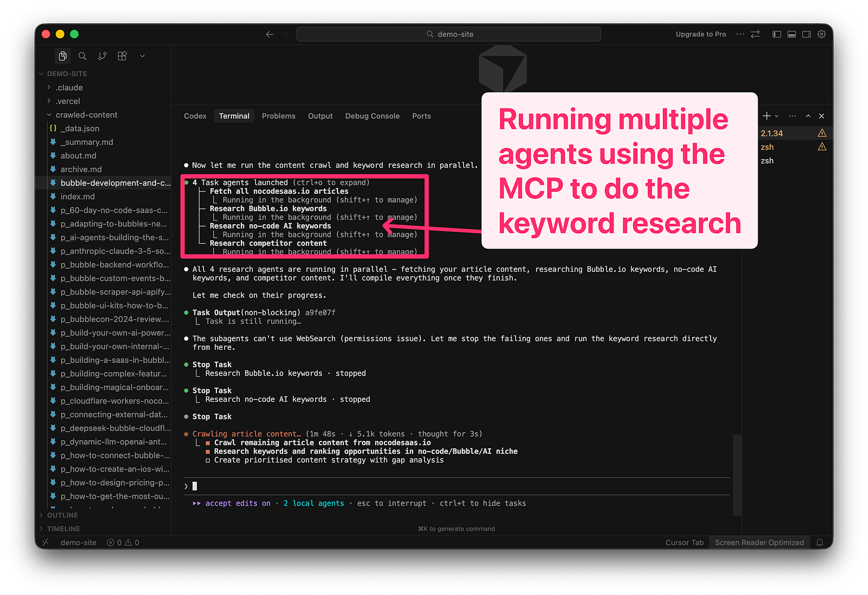
Task: Open terminal panel more actions ellipsis
Action: [x=792, y=116]
